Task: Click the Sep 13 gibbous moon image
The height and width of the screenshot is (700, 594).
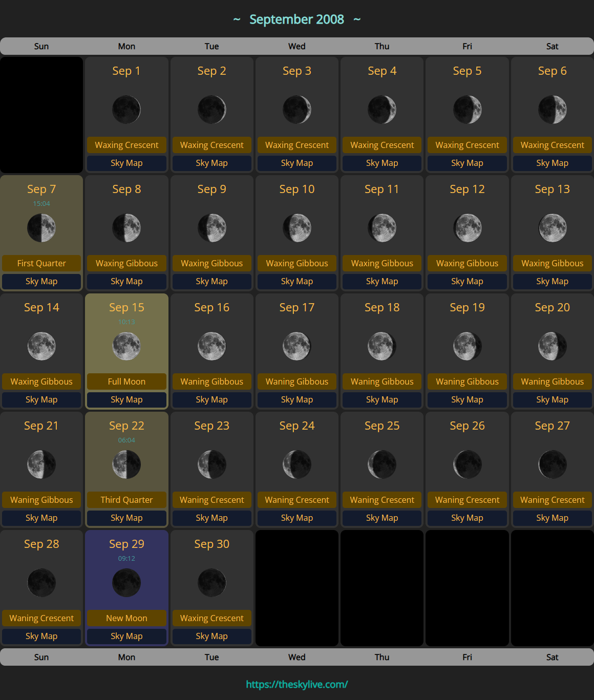Action: pos(553,228)
